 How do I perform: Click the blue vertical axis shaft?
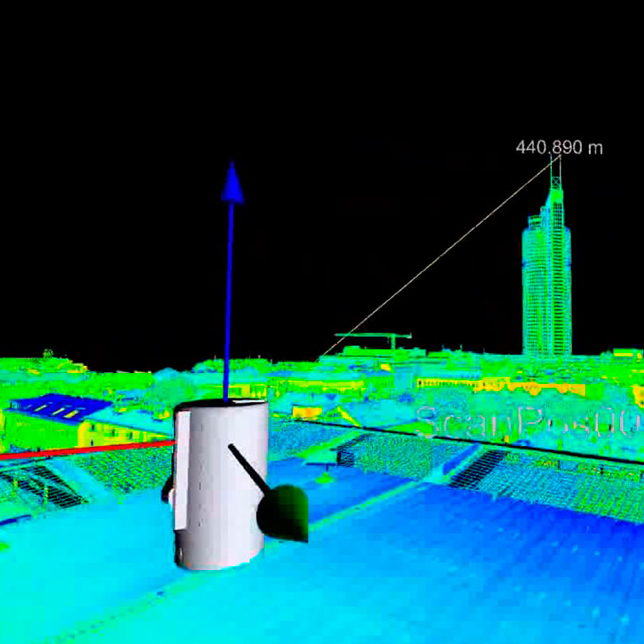[x=229, y=302]
